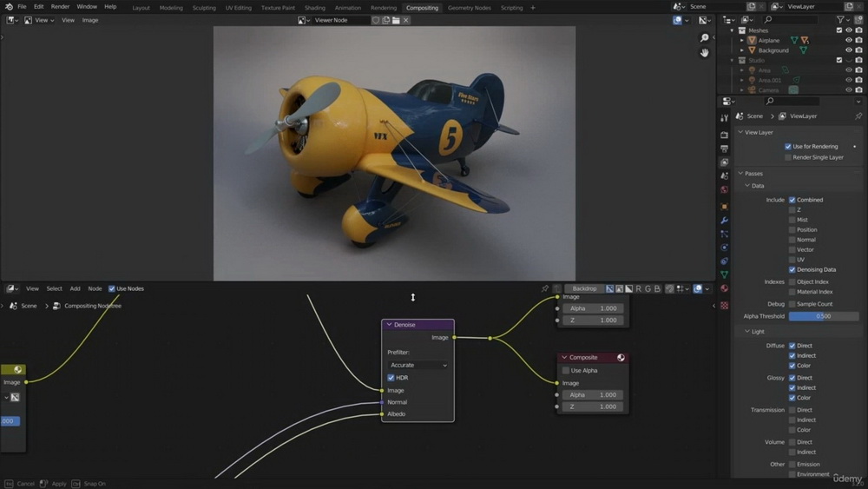
Task: Click the new collection icon in the outliner
Action: pos(858,19)
